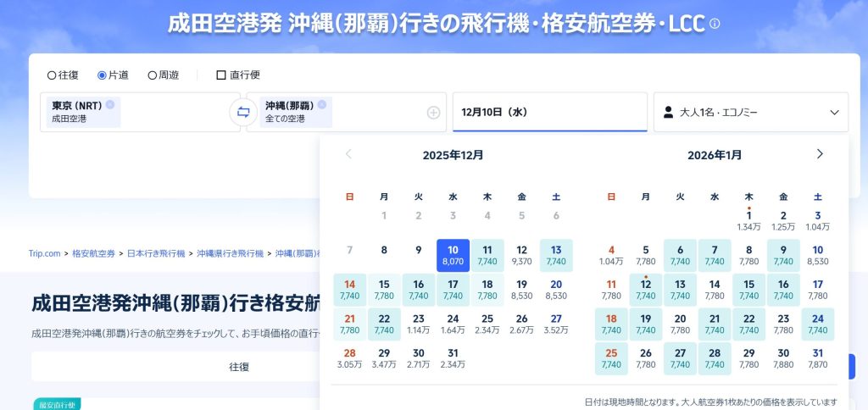Select the 往復 round-trip radio button
Image resolution: width=868 pixels, height=410 pixels.
[x=52, y=75]
